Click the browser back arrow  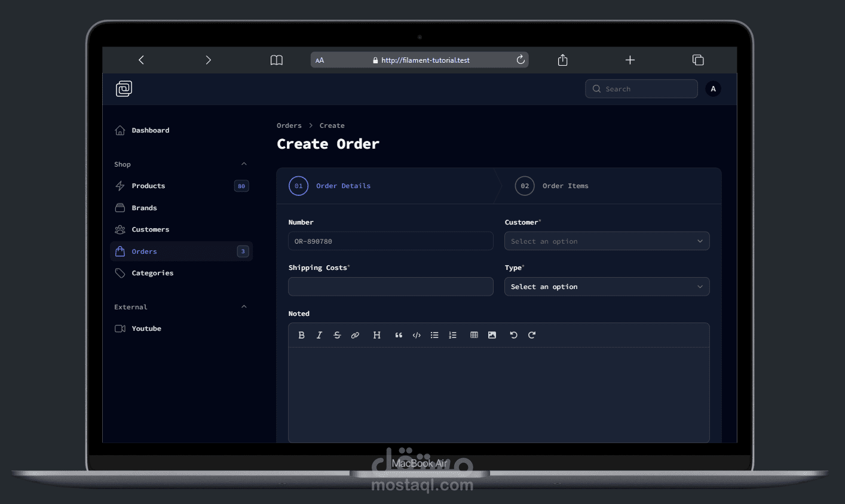[x=141, y=60]
